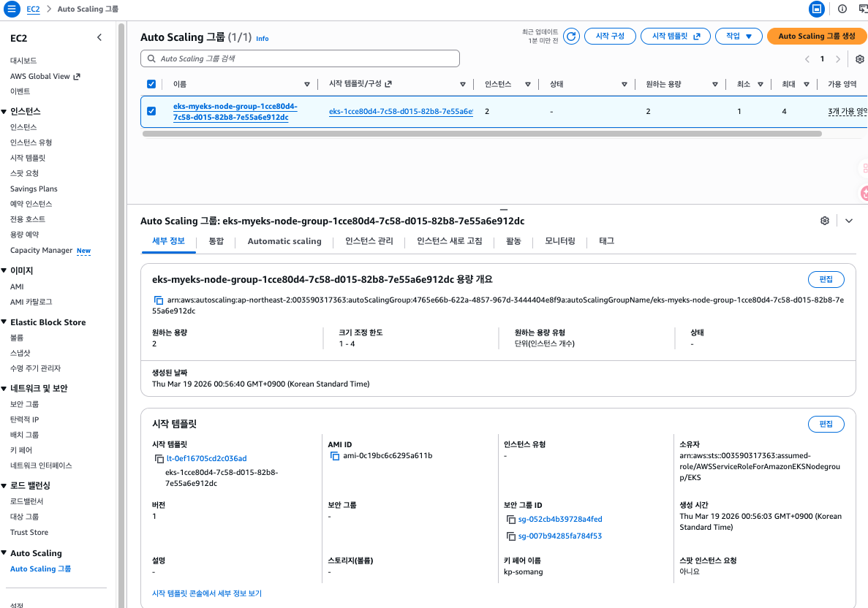The height and width of the screenshot is (608, 868).
Task: Click the EC2 breadcrumb link
Action: [x=33, y=9]
